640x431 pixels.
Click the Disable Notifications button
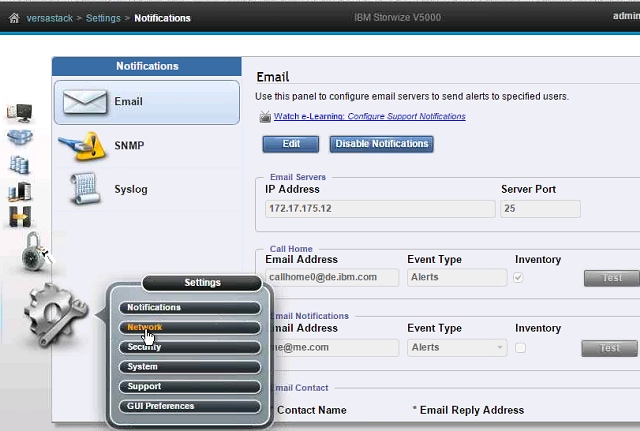[x=382, y=144]
